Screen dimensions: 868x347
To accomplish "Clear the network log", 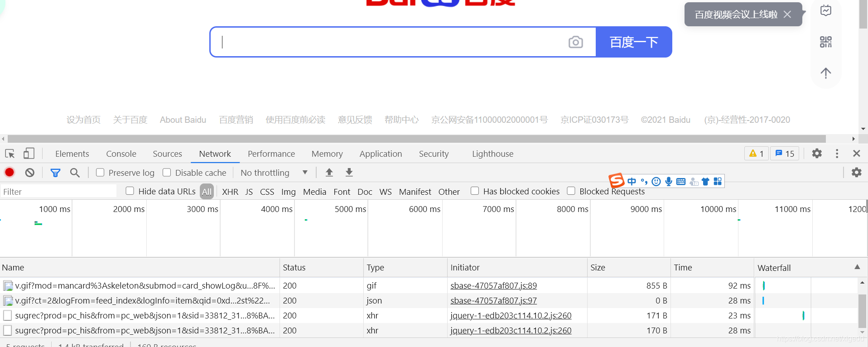I will coord(30,173).
